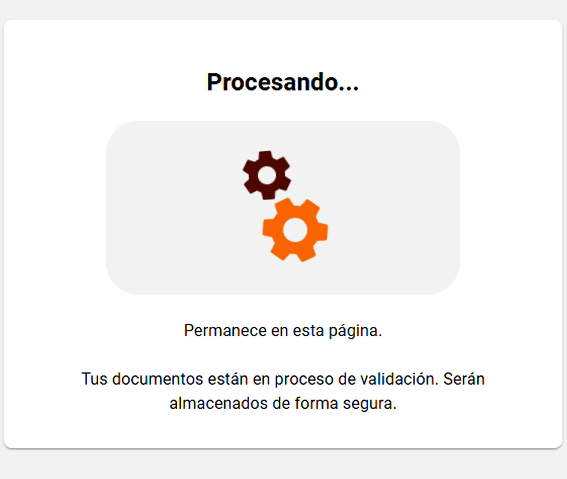Click the "Permanece en esta página." message
The width and height of the screenshot is (567, 479).
tap(283, 330)
